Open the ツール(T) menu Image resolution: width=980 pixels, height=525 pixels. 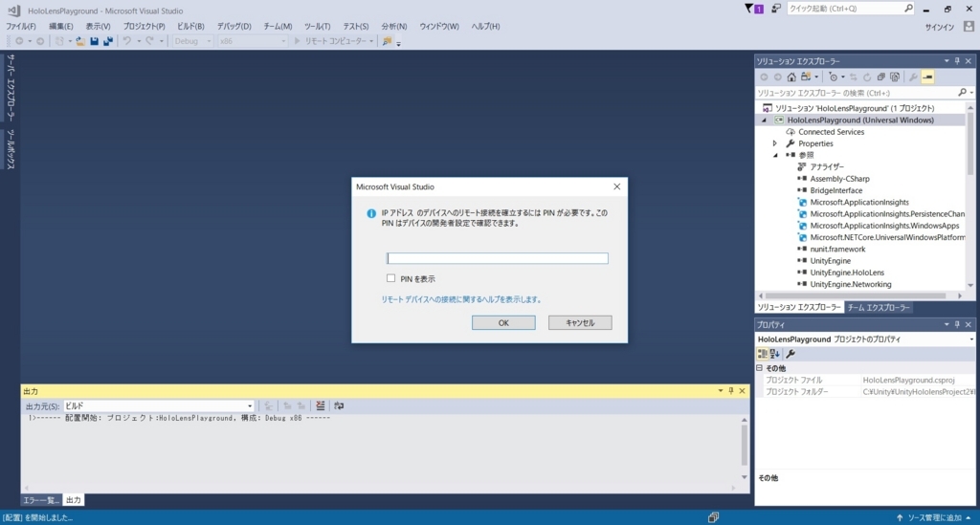coord(318,26)
